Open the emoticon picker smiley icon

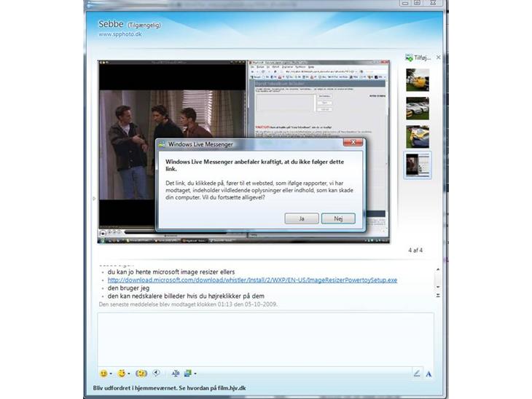[103, 374]
